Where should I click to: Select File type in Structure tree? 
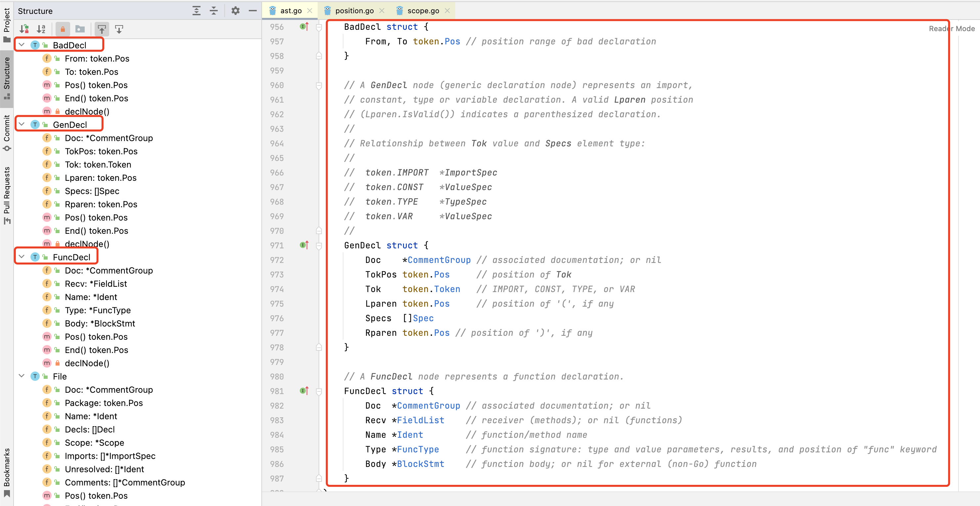coord(60,376)
